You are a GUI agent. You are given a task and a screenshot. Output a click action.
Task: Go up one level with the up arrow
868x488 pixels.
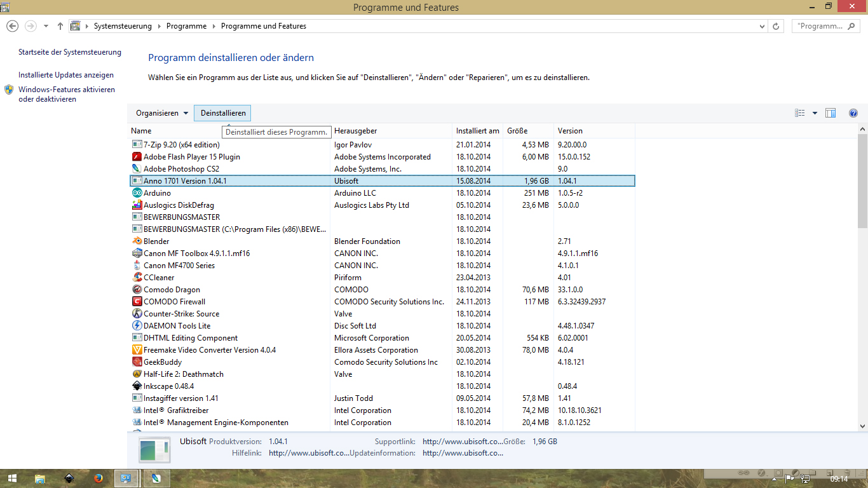(60, 26)
